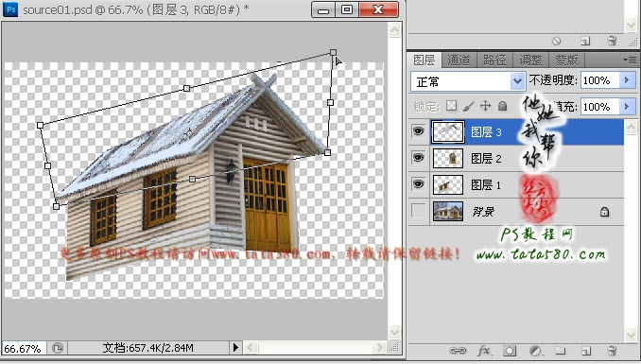The height and width of the screenshot is (364, 641).
Task: Click bottom-middle transform handle
Action: pyautogui.click(x=193, y=179)
